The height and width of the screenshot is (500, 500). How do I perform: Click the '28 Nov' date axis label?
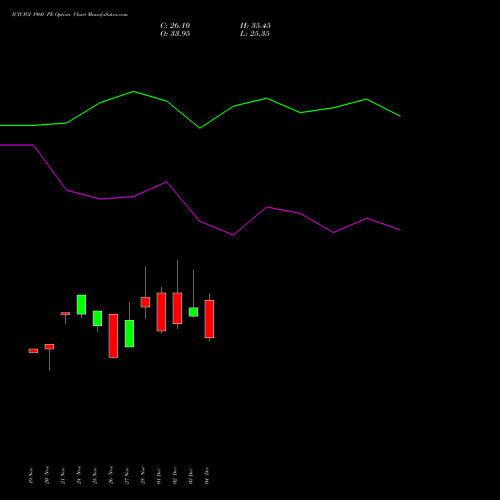(x=143, y=476)
